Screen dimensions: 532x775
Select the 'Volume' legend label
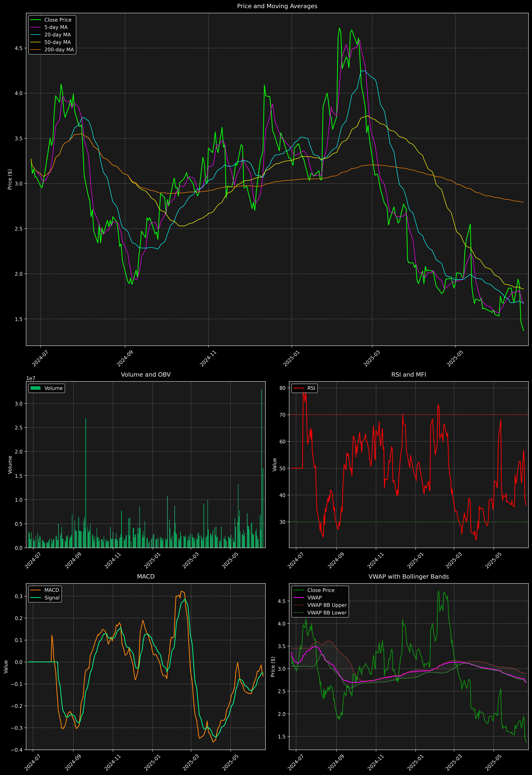(53, 388)
